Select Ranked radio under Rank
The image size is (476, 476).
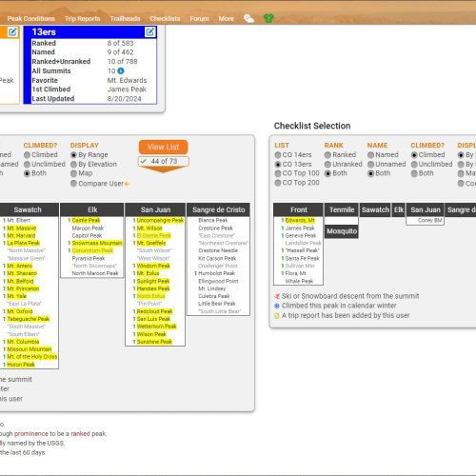coord(327,155)
